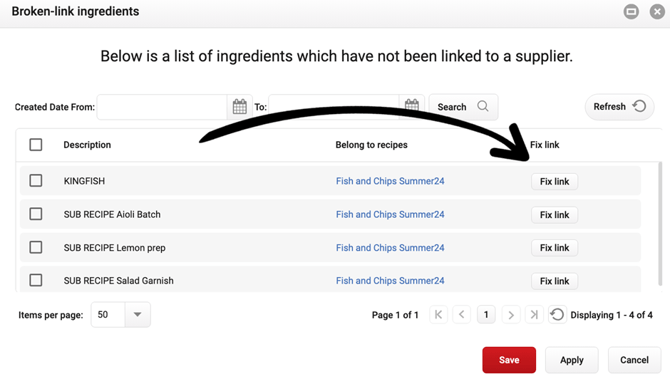This screenshot has width=670, height=384.
Task: Open the To date calendar picker
Action: coord(411,107)
